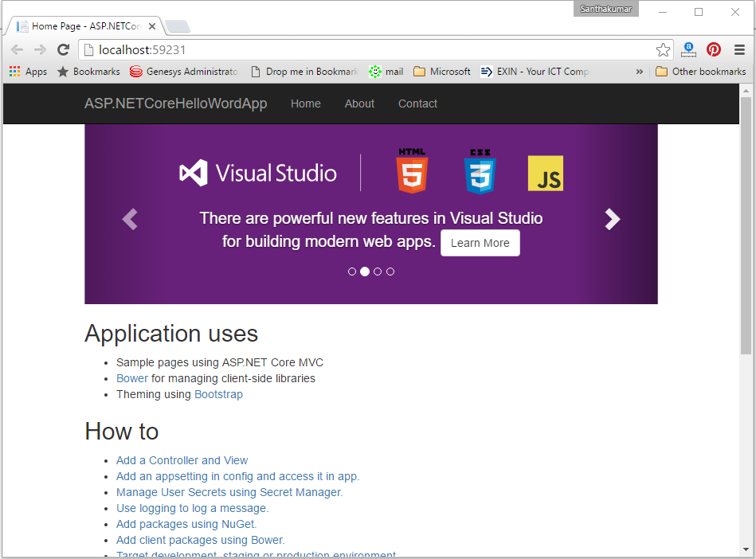
Task: Select the third carousel indicator dot
Action: tap(378, 272)
